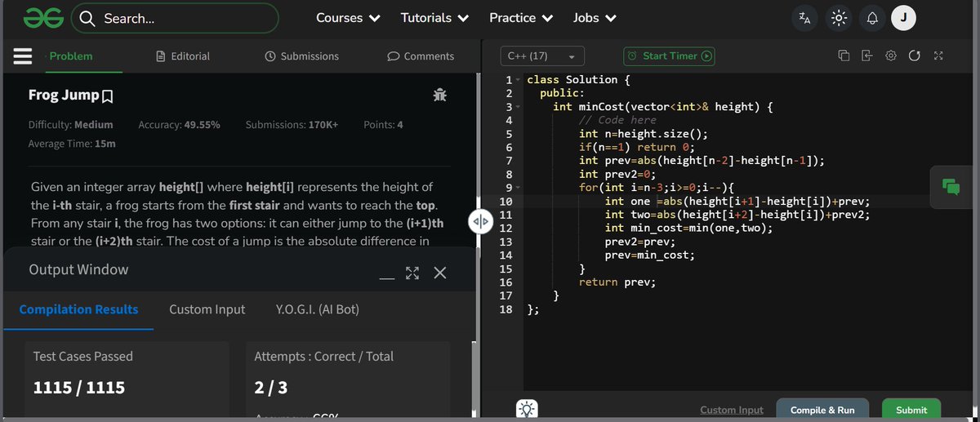Open the notifications bell
980x422 pixels.
point(871,18)
